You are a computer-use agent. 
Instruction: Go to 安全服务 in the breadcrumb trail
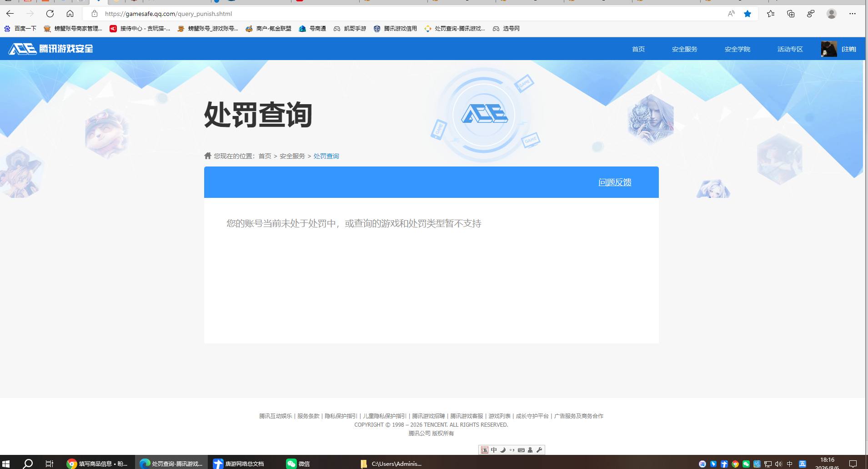pos(292,156)
